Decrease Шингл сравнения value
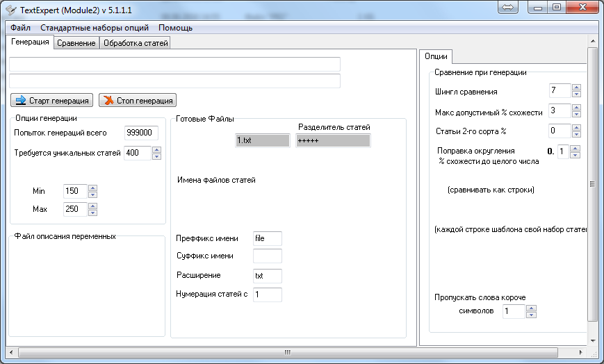The width and height of the screenshot is (604, 364). click(577, 94)
